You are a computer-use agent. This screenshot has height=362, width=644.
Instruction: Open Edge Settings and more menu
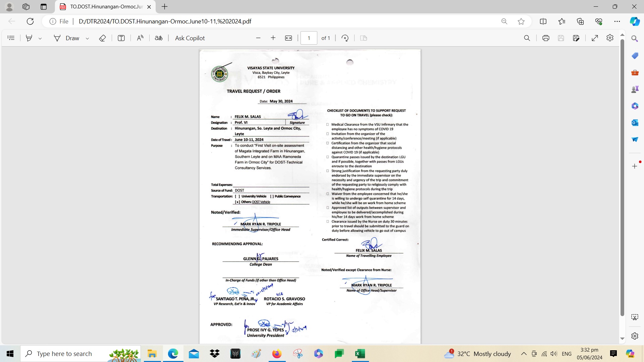coord(617,21)
